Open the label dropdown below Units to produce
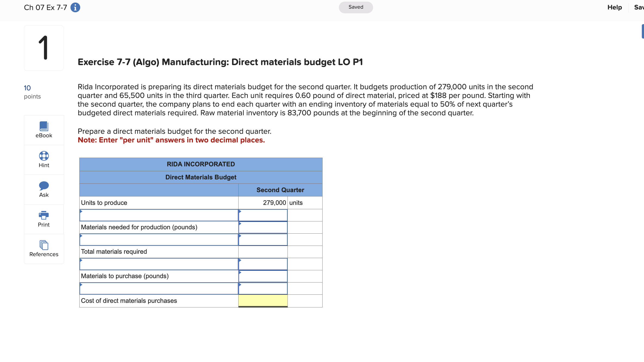Image resolution: width=644 pixels, height=362 pixels. [159, 215]
